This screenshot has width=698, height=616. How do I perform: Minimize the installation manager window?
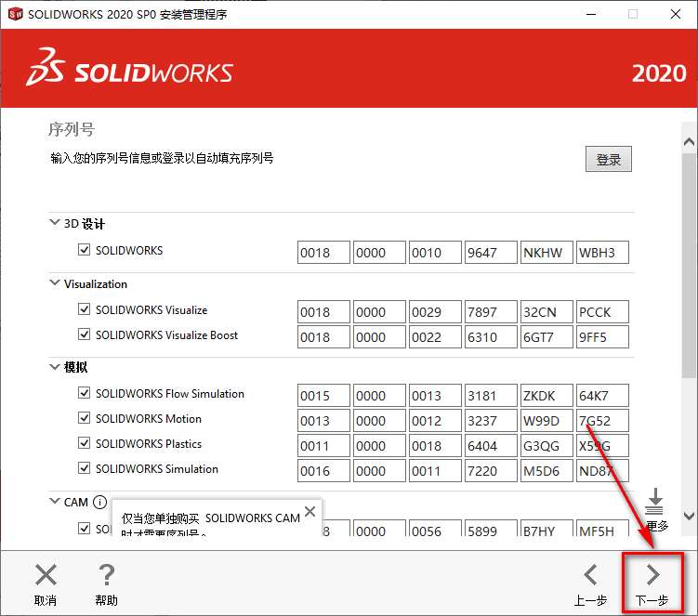pyautogui.click(x=591, y=14)
